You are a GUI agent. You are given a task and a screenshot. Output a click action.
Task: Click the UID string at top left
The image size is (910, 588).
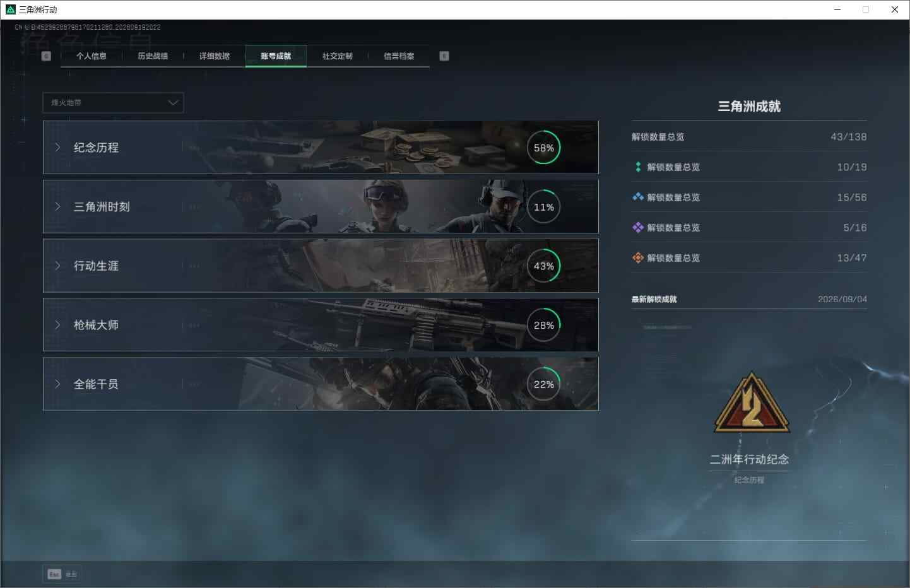pyautogui.click(x=88, y=27)
